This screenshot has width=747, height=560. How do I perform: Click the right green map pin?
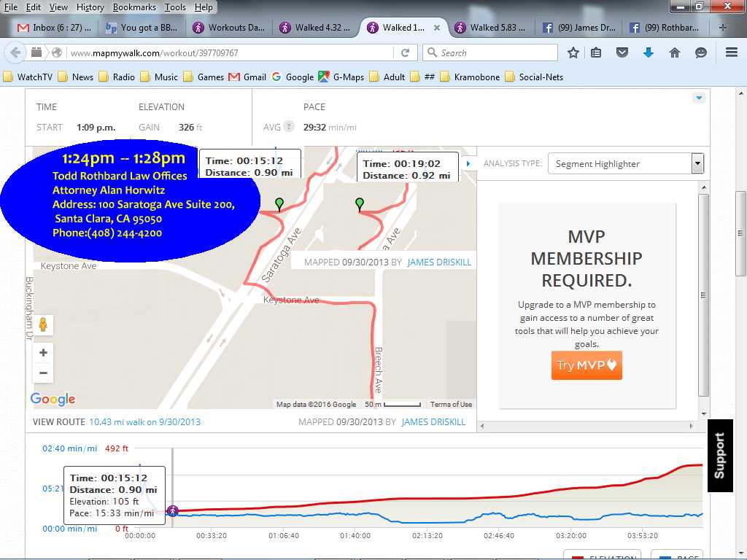pos(360,205)
